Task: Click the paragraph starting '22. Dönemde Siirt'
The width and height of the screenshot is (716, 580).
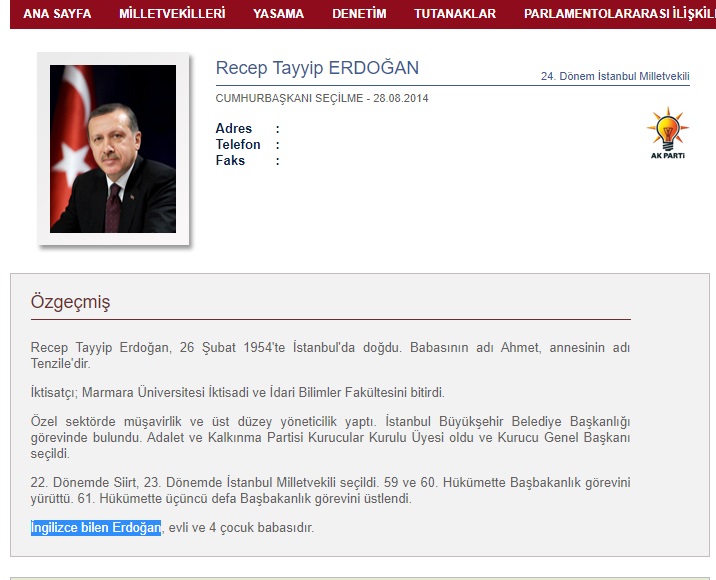Action: click(330, 490)
